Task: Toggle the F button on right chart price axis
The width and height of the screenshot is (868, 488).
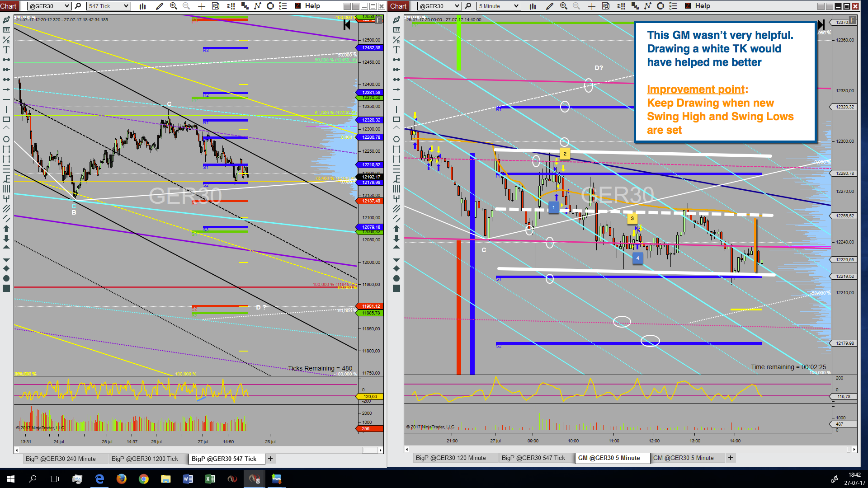Action: point(852,20)
